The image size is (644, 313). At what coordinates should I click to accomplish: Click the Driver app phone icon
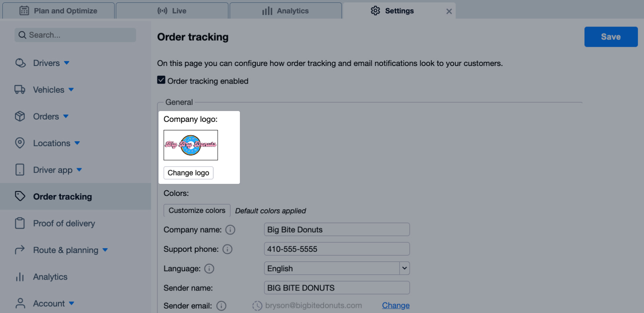click(20, 170)
